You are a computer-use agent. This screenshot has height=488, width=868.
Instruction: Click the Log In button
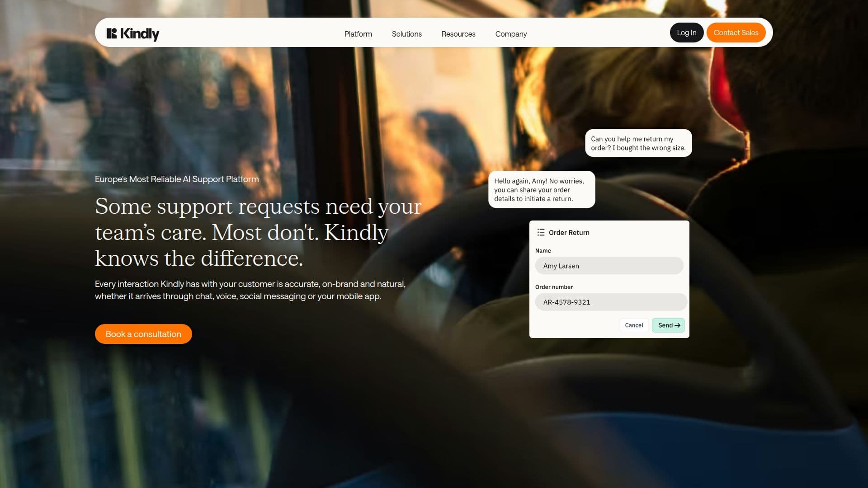pos(686,33)
